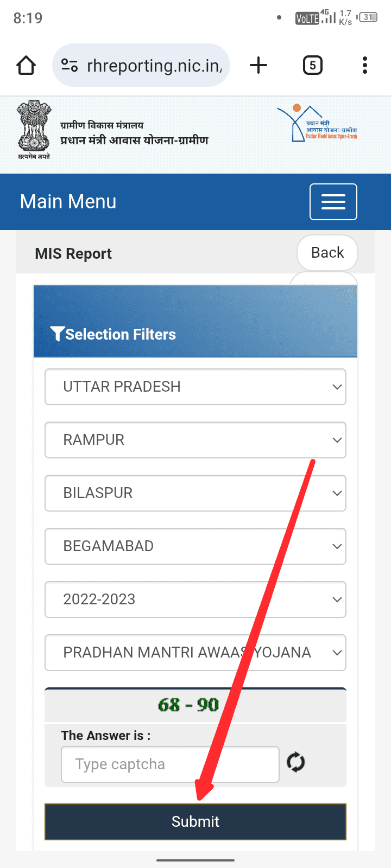Open the browser three-dot overflow menu
This screenshot has width=391, height=868.
(x=365, y=66)
